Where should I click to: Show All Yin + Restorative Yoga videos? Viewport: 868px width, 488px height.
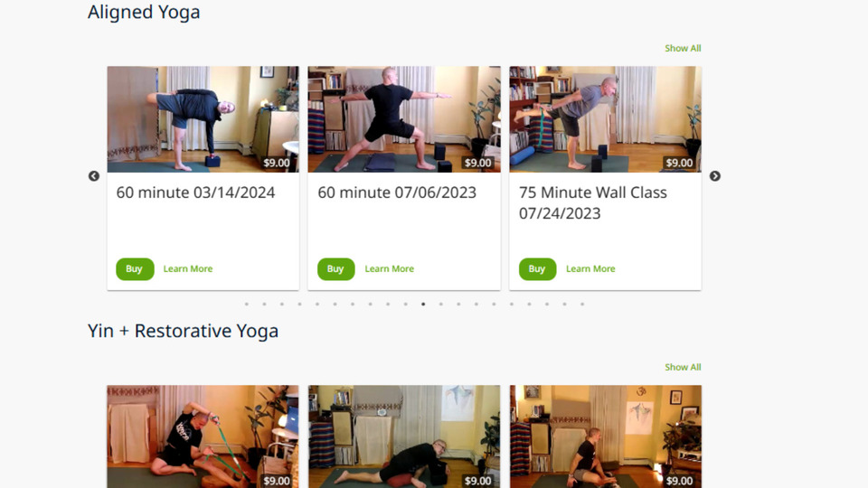(683, 367)
